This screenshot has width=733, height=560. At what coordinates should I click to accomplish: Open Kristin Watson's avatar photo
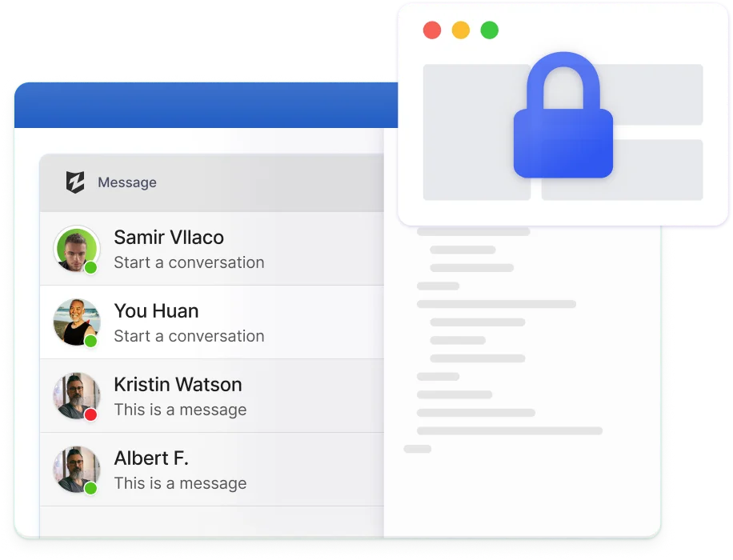pos(77,395)
